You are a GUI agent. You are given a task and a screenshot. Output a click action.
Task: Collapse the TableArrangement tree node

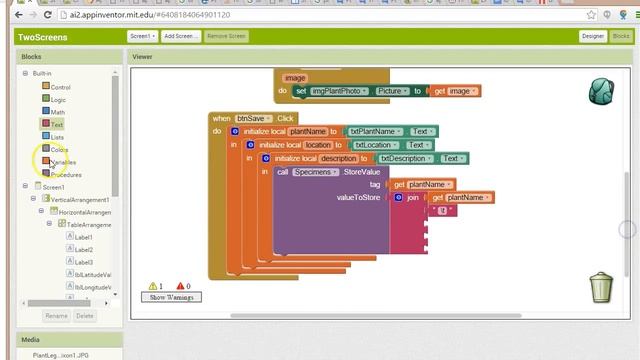49,223
